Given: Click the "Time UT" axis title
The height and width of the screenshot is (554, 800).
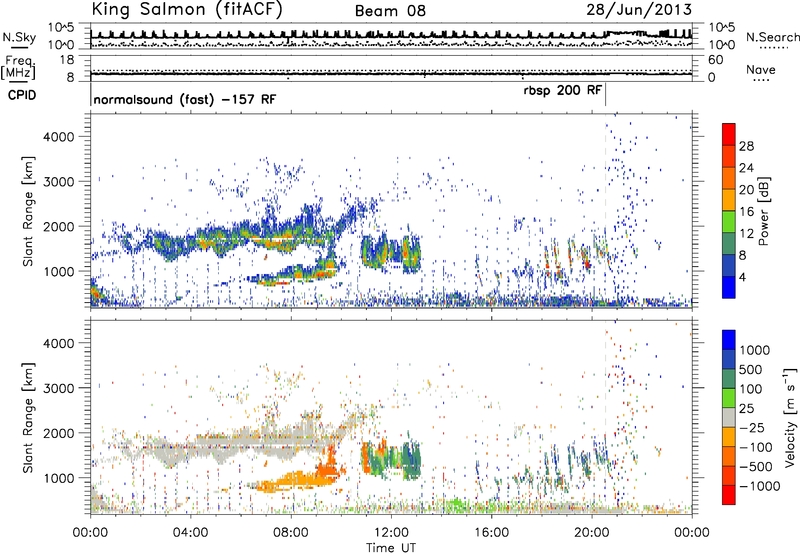Looking at the screenshot, I should [391, 548].
